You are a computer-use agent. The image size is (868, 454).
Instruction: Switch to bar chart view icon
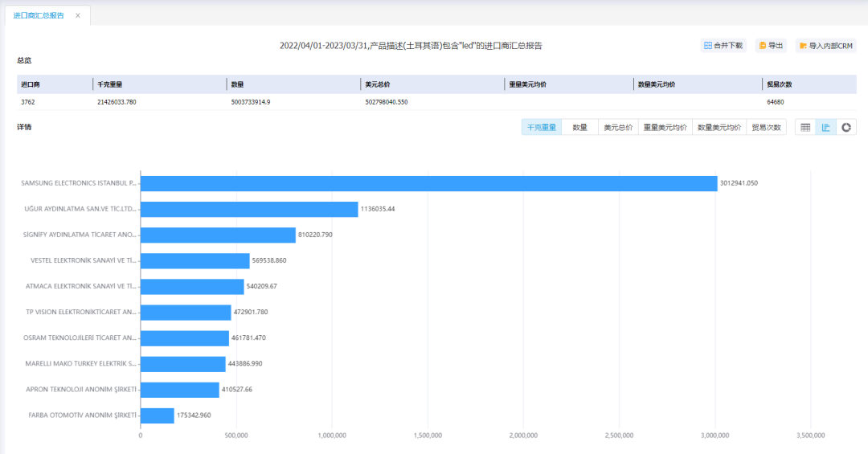(x=826, y=127)
